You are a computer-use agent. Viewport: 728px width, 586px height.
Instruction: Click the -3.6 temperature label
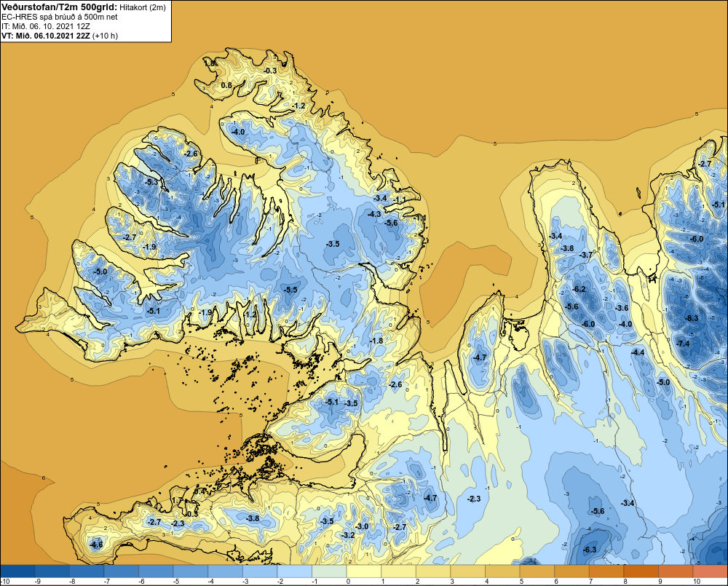point(622,308)
